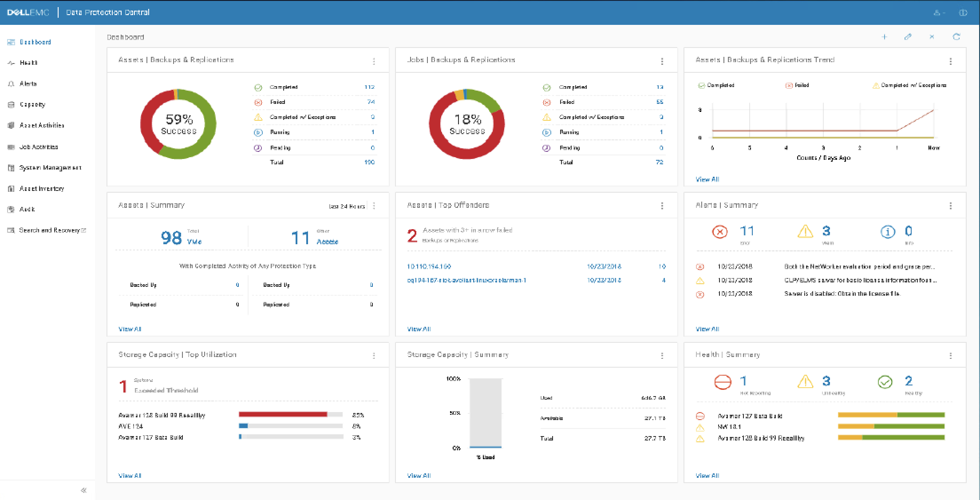
Task: Click View All in the Trend widget
Action: coord(707,179)
